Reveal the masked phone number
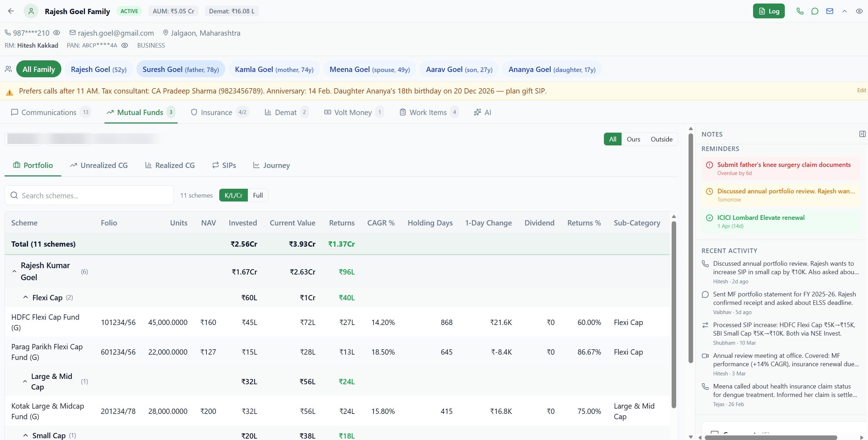 click(57, 32)
